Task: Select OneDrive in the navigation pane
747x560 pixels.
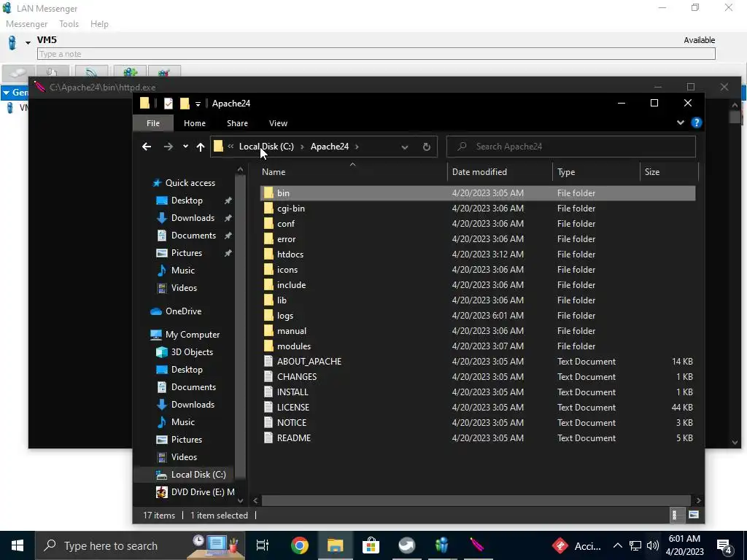Action: [183, 311]
